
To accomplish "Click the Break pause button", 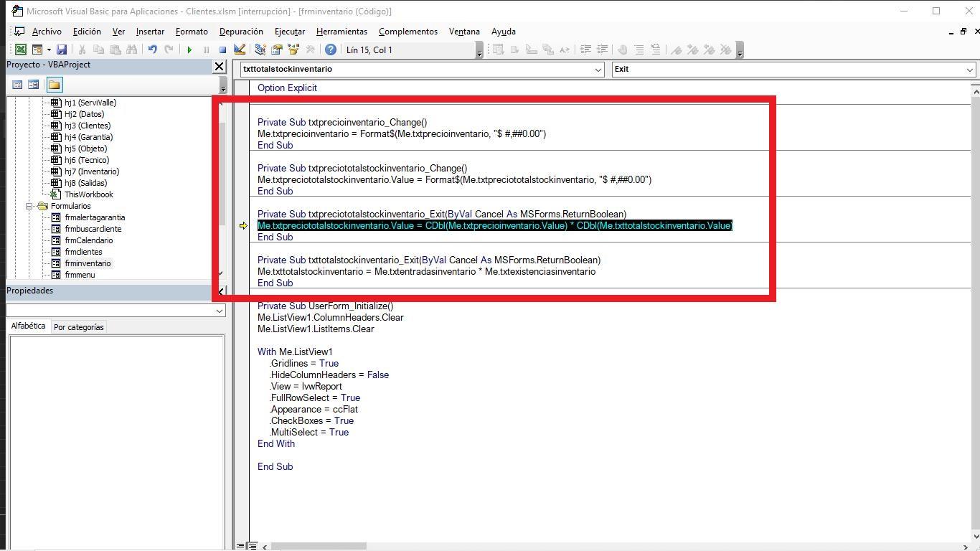I will (x=206, y=50).
